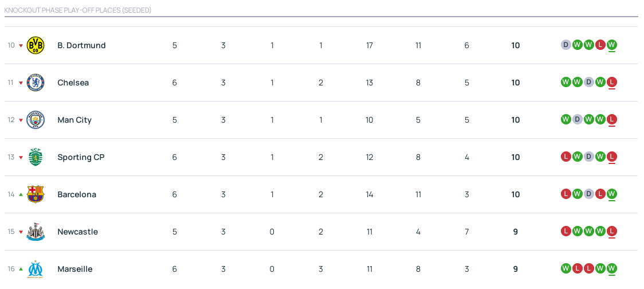Click Dortmund's latest underlined win badge
644x289 pixels.
pyautogui.click(x=612, y=45)
